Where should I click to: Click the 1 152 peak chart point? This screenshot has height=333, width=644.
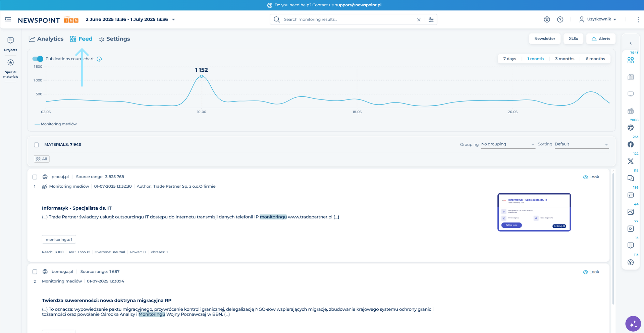click(x=201, y=76)
